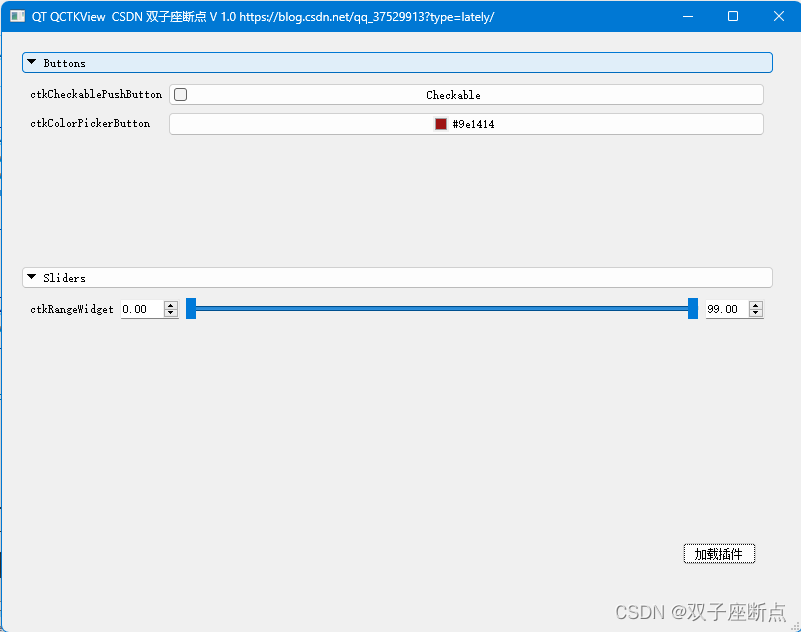Select the right handle of the range slider
The image size is (801, 632).
(692, 308)
